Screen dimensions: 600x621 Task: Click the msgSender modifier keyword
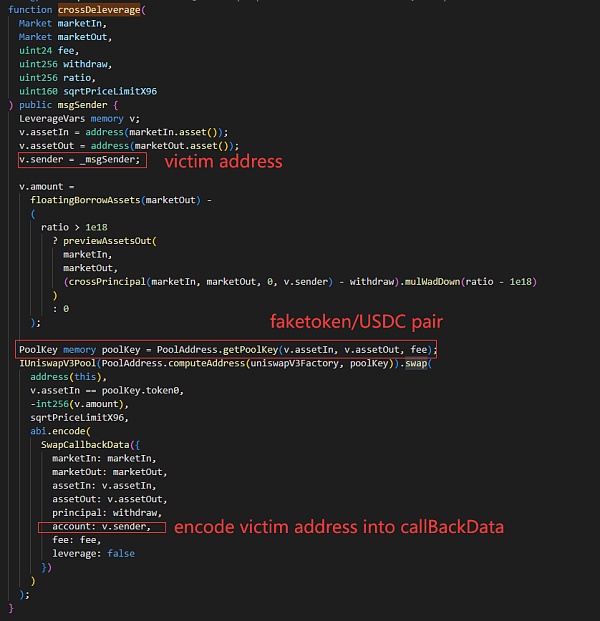pyautogui.click(x=82, y=105)
